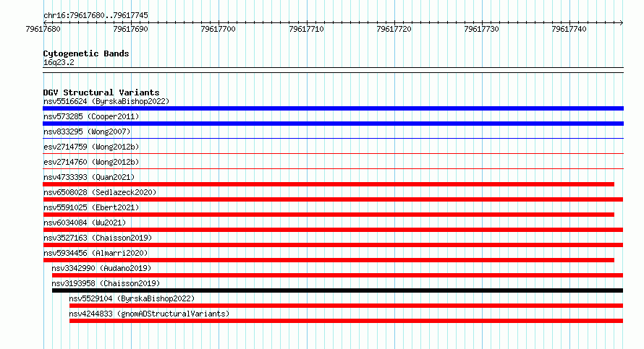Click the 79617710 ruler coordinate
644x349 pixels.
[x=306, y=29]
